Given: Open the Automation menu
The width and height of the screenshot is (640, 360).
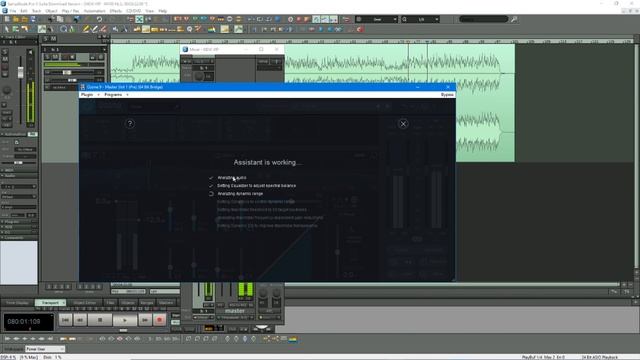Looking at the screenshot, I should click(x=94, y=11).
